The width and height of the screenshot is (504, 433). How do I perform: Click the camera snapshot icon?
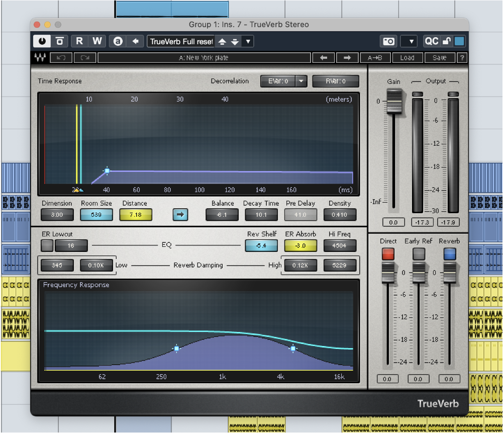click(389, 41)
